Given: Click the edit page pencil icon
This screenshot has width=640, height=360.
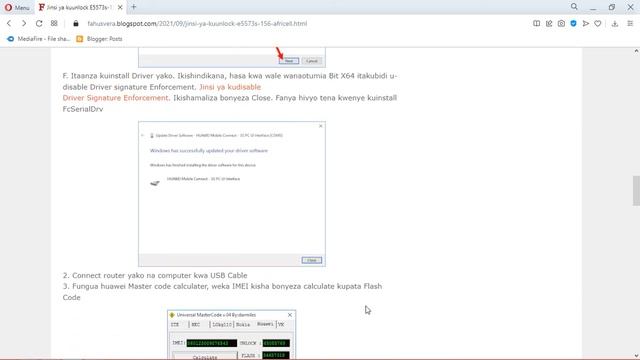Looking at the screenshot, I should tap(549, 24).
